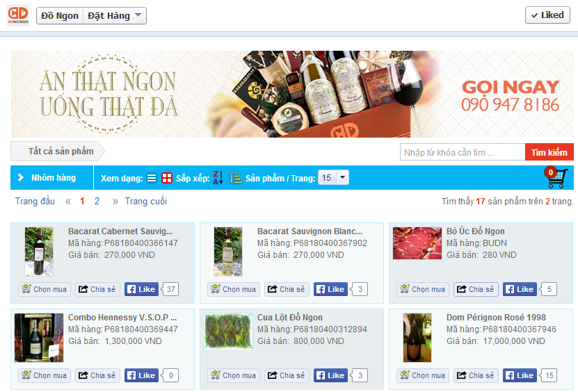
Task: Open the Đặt Hàng dropdown arrow
Action: pos(138,15)
